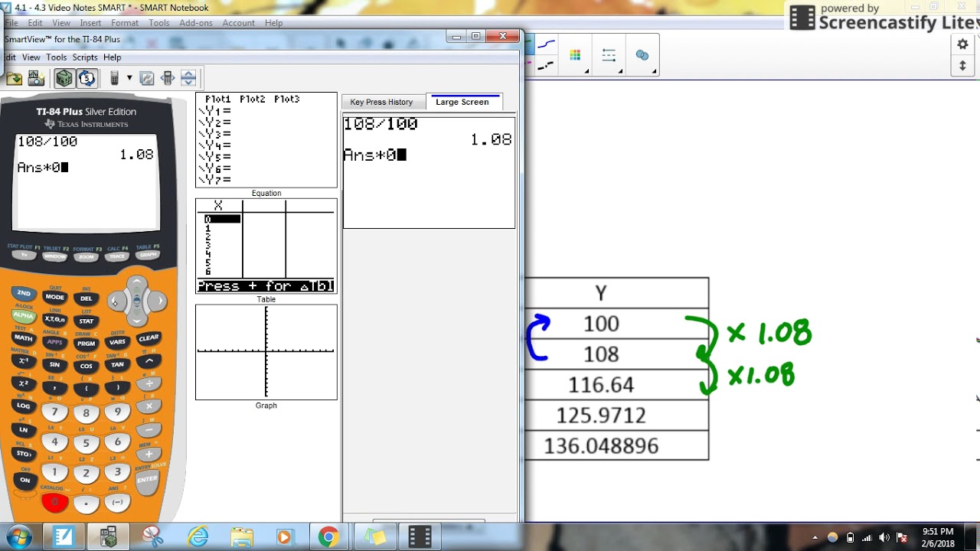The image size is (980, 551).
Task: Open the transparency circles dropdown
Action: tap(643, 57)
